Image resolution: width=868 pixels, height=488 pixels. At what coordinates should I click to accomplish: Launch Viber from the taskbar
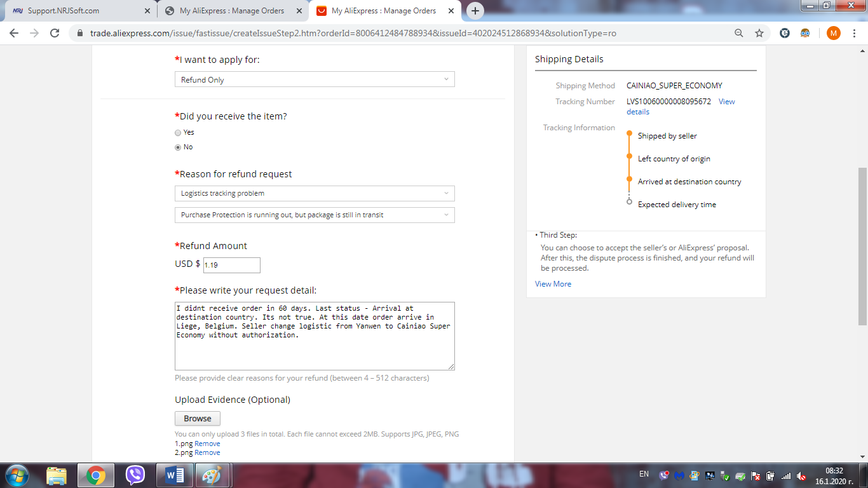click(135, 475)
